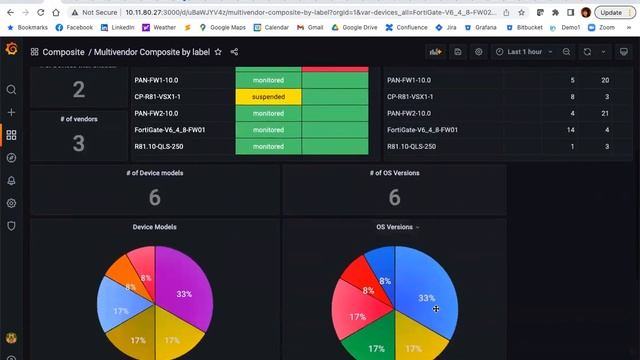The width and height of the screenshot is (640, 360).
Task: Open the user avatar icon in sidebar
Action: (11, 338)
